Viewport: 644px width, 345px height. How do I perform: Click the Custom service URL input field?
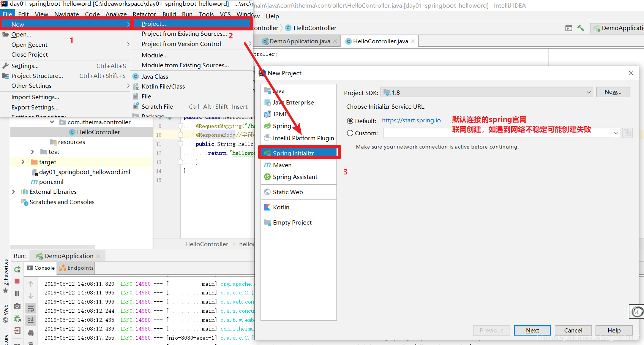click(x=497, y=133)
